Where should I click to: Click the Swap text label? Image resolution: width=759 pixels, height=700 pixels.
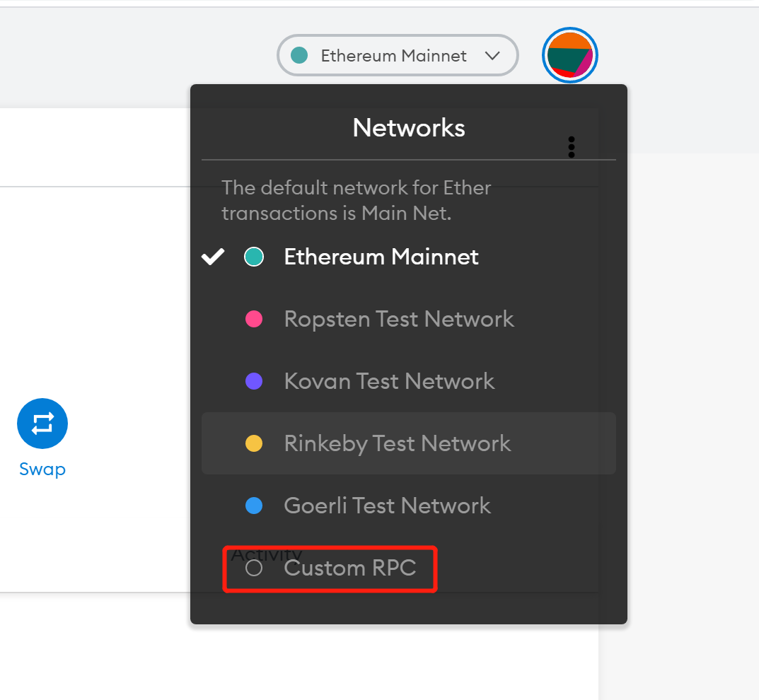pos(42,469)
